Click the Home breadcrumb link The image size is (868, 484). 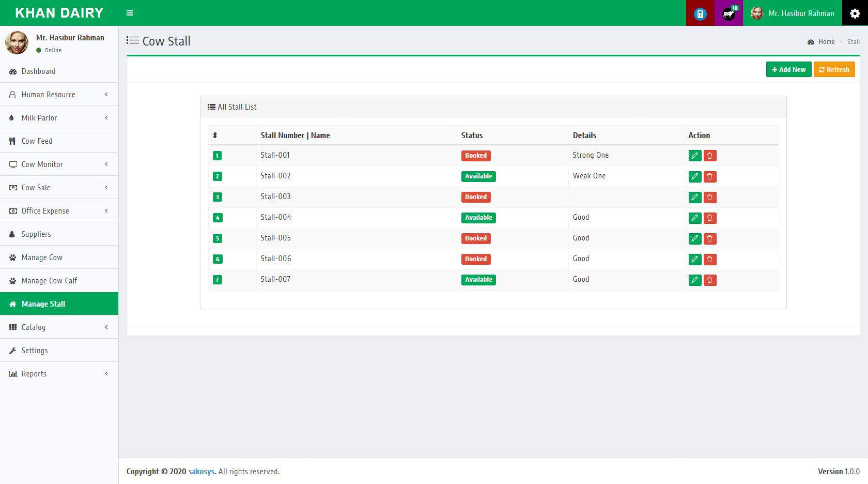click(x=826, y=42)
